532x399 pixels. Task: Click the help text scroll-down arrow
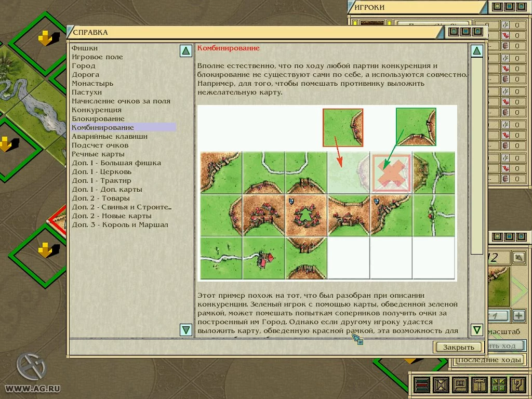coord(477,330)
